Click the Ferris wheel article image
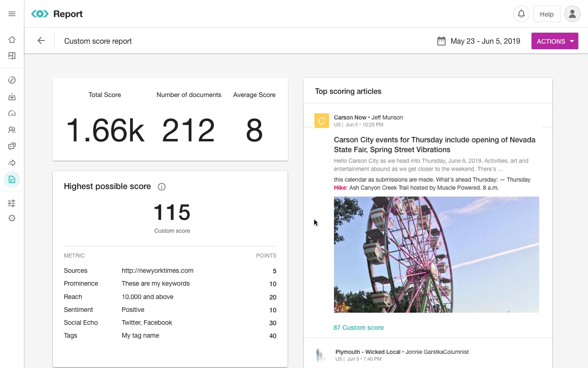588x368 pixels. [x=436, y=254]
